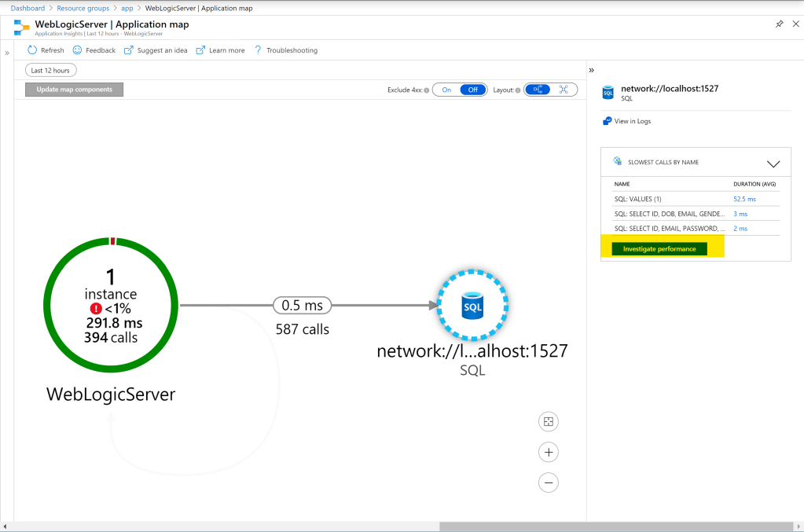Click the Refresh icon in the toolbar

(x=32, y=50)
